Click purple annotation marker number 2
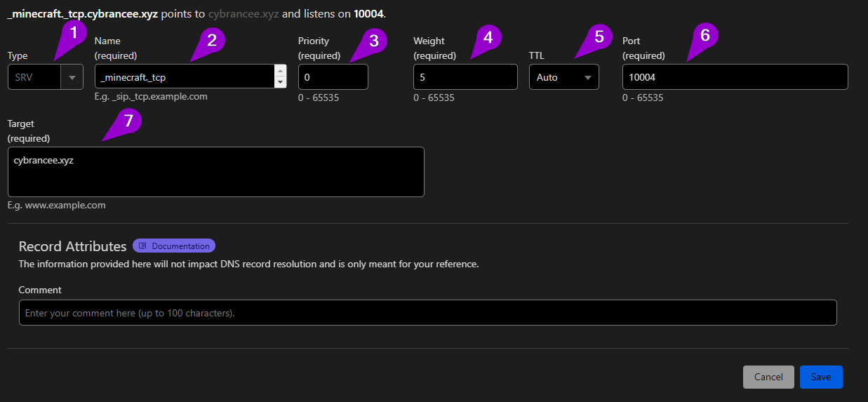Screen dimensions: 868x402 pyautogui.click(x=211, y=40)
